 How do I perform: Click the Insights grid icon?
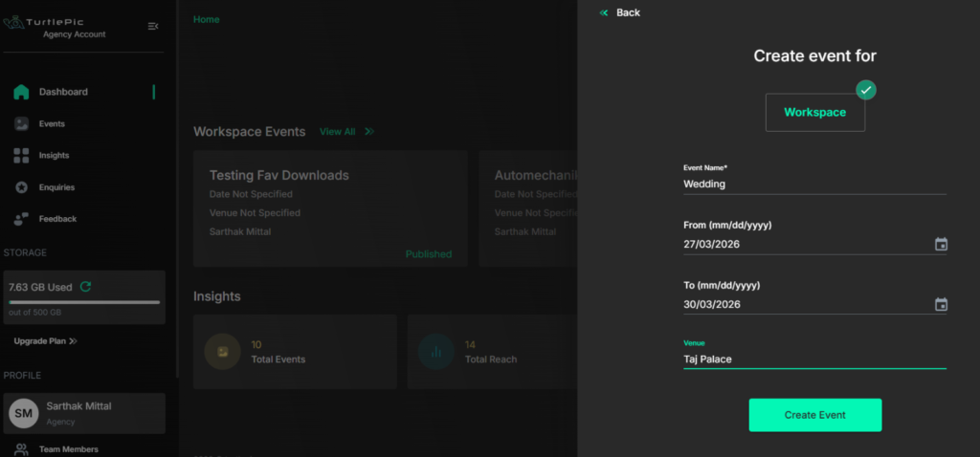click(x=21, y=155)
